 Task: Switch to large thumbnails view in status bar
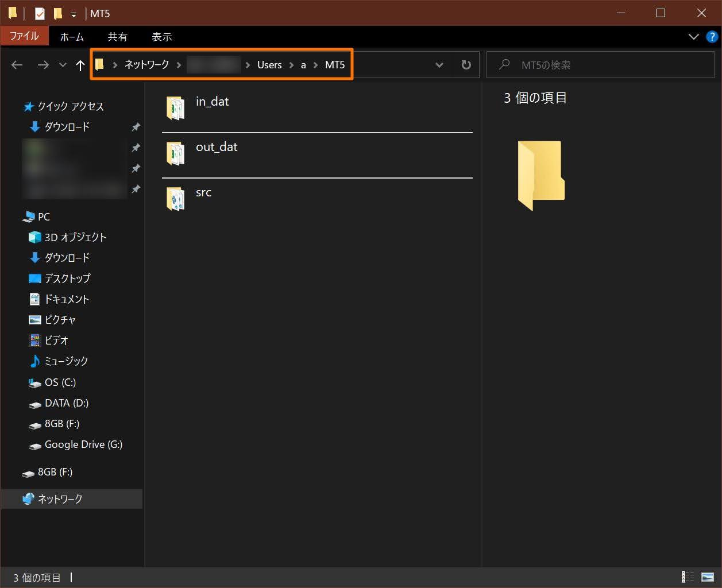pyautogui.click(x=707, y=577)
